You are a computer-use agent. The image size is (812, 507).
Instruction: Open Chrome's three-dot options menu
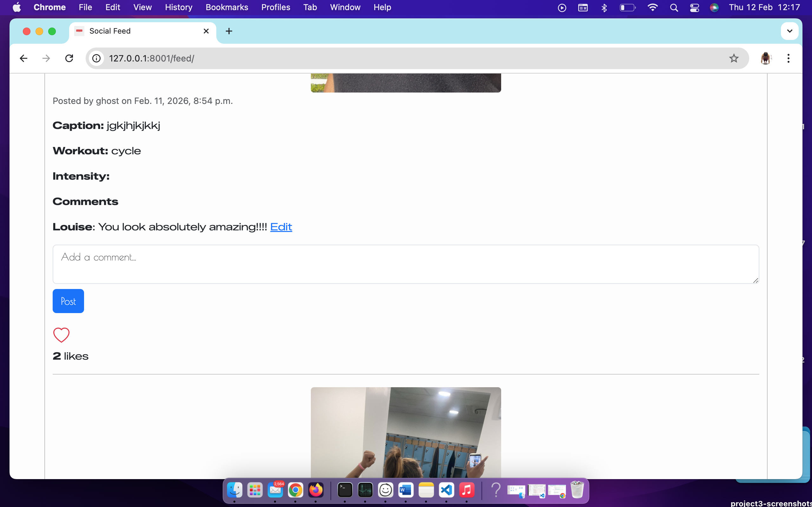pos(788,58)
